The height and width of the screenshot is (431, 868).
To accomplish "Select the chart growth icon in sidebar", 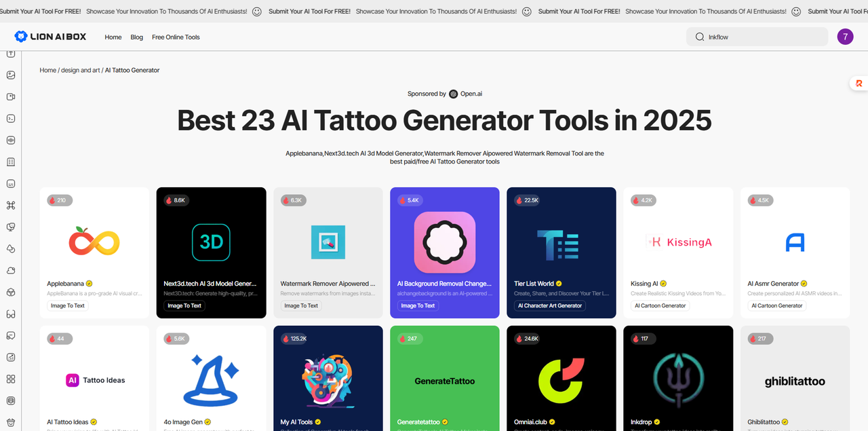I will pos(11,358).
